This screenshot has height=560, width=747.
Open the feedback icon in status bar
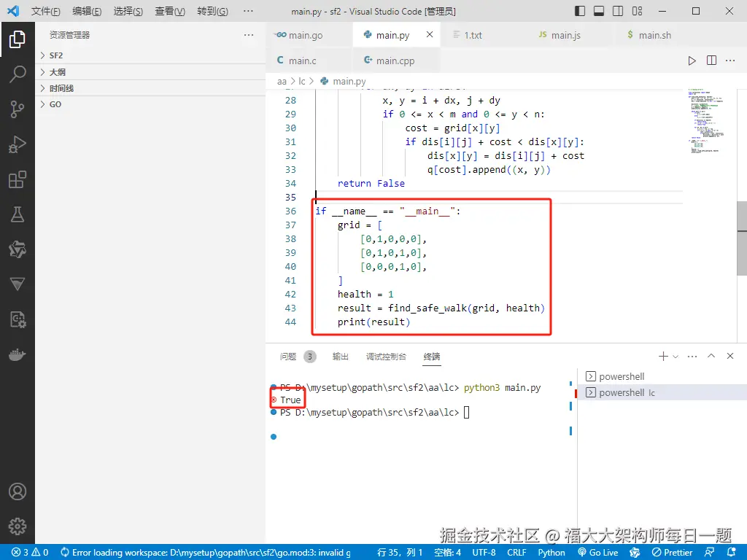pyautogui.click(x=710, y=553)
